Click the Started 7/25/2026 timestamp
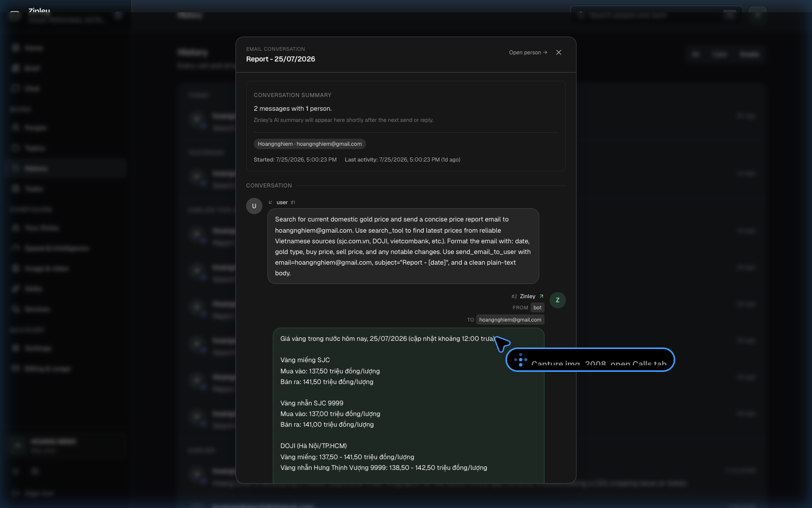Image resolution: width=812 pixels, height=508 pixels. coord(295,160)
